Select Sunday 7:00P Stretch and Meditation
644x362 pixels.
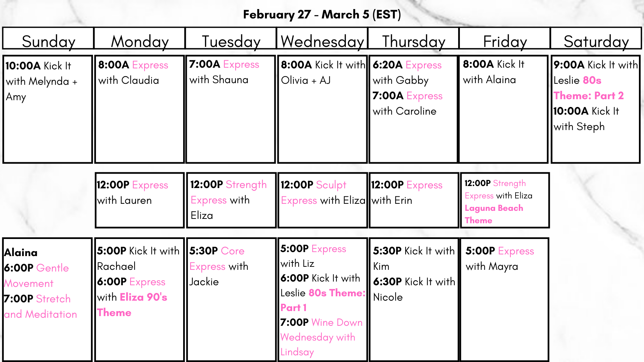pos(40,306)
